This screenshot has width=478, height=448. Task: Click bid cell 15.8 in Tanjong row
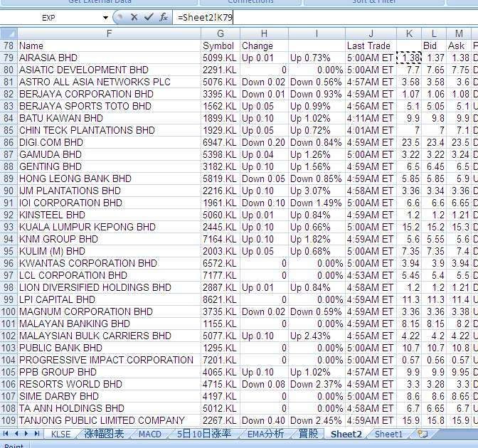(434, 420)
